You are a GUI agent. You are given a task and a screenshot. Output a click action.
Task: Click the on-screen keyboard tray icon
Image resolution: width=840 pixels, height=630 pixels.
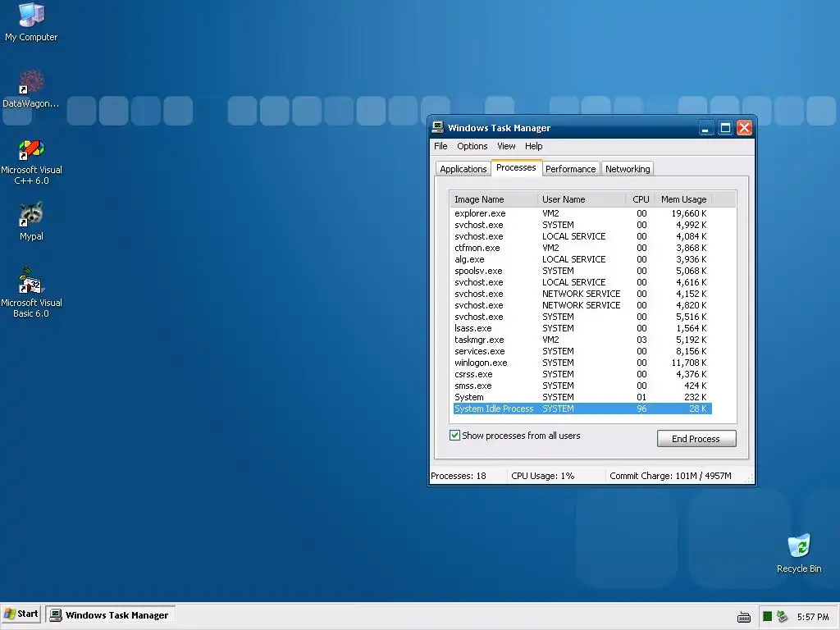coord(744,617)
